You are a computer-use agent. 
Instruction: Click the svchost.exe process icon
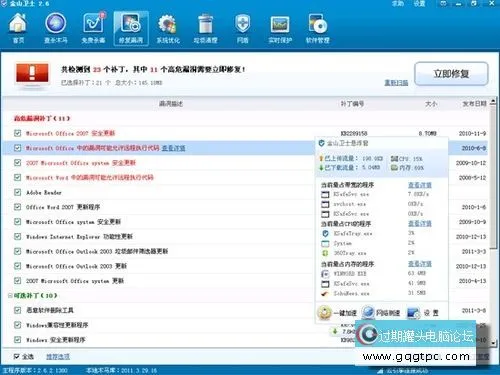pyautogui.click(x=325, y=204)
